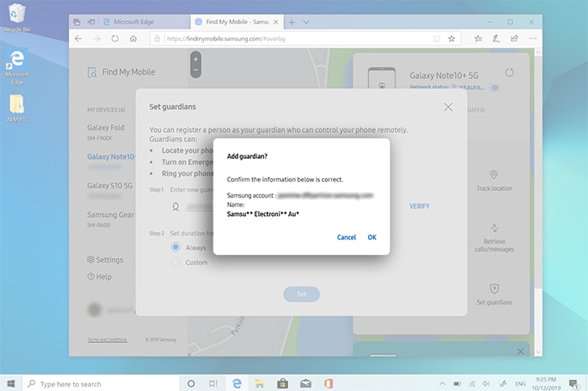Click the guardian ID input field

click(x=201, y=207)
